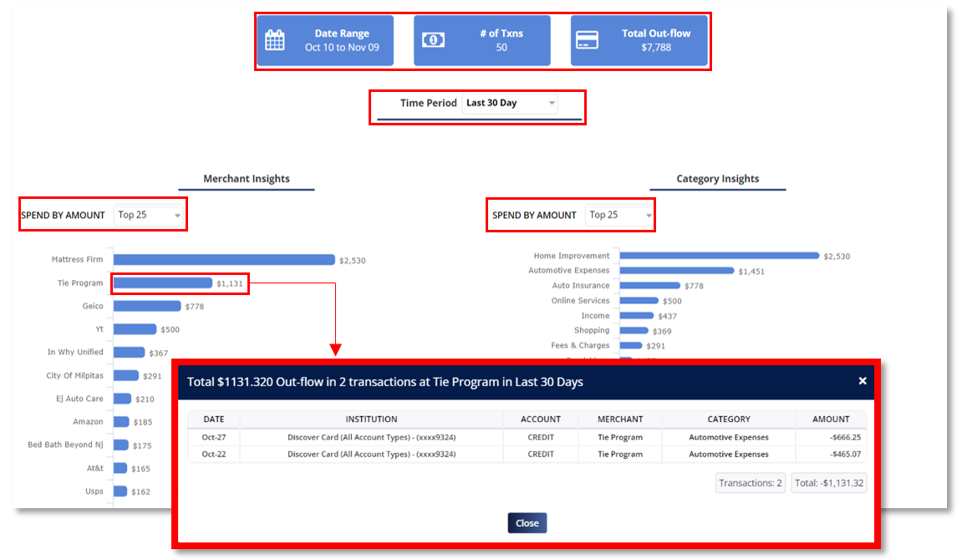Click the INSTITUTION column header

(x=371, y=420)
